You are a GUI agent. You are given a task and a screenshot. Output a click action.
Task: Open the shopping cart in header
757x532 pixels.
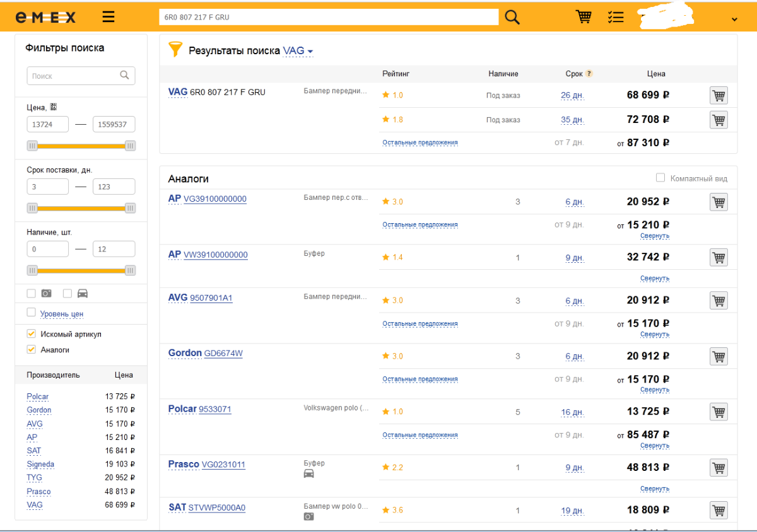[584, 17]
